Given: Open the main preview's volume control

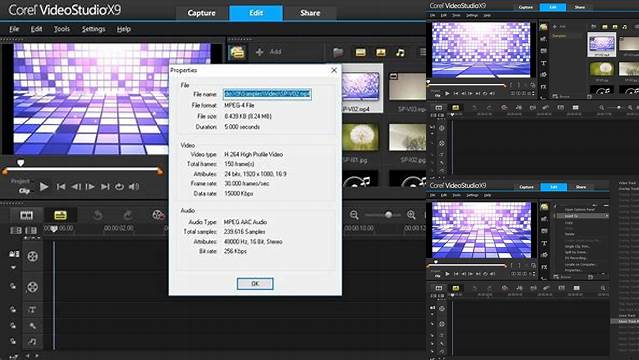Looking at the screenshot, I should [134, 187].
